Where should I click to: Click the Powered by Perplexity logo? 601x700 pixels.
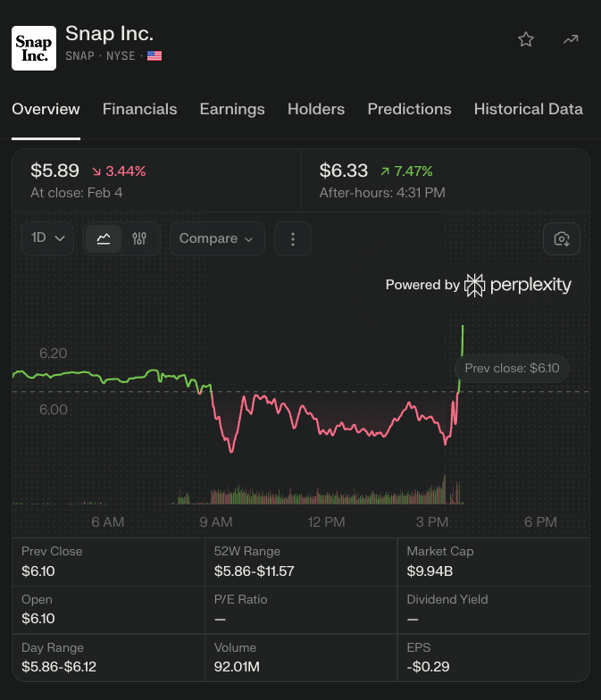[479, 285]
